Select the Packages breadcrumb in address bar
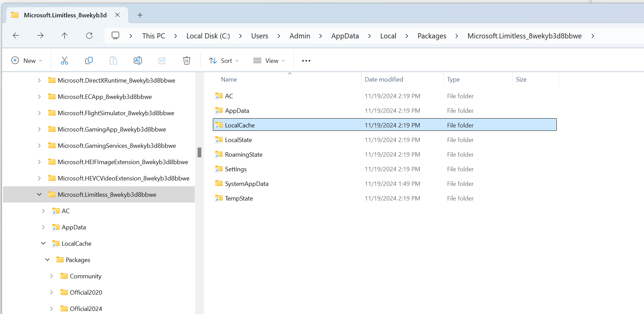Image resolution: width=644 pixels, height=314 pixels. [432, 36]
